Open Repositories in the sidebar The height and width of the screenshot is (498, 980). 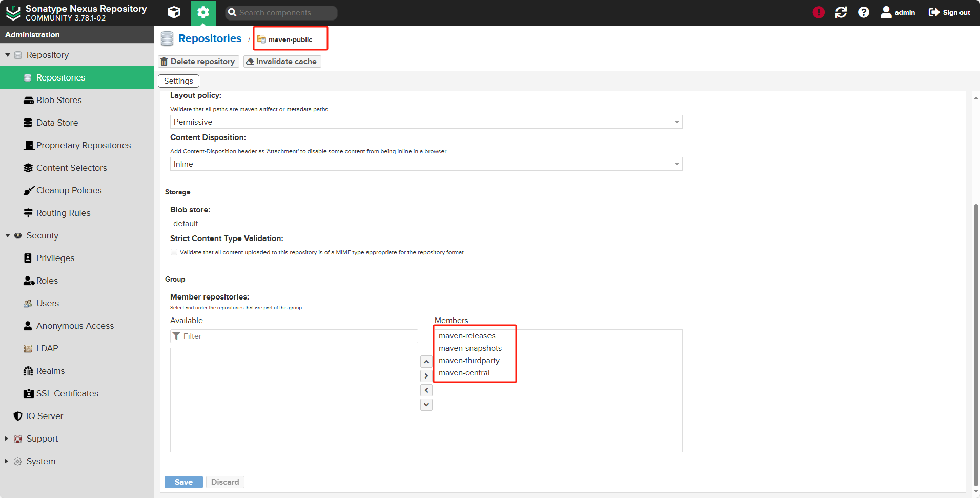(77, 77)
